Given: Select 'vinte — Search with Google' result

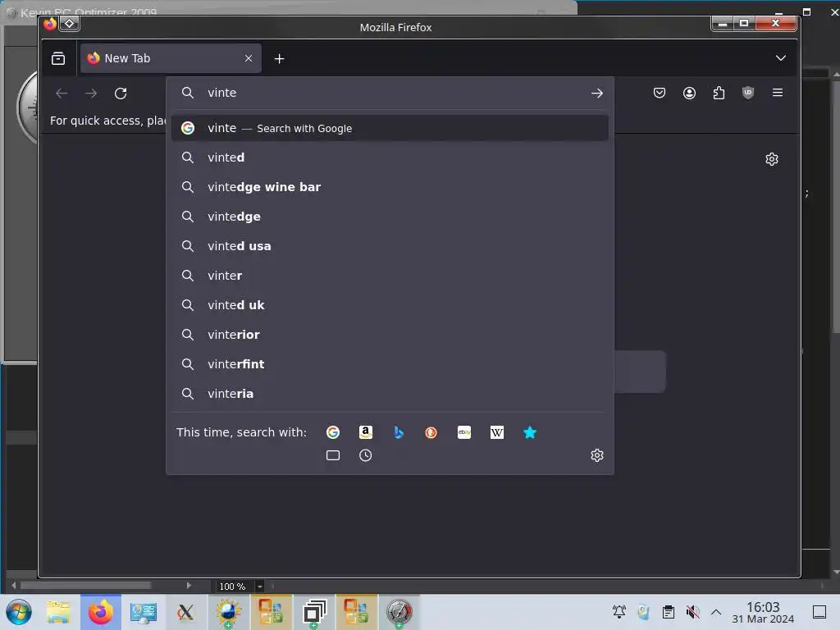Looking at the screenshot, I should click(x=390, y=128).
